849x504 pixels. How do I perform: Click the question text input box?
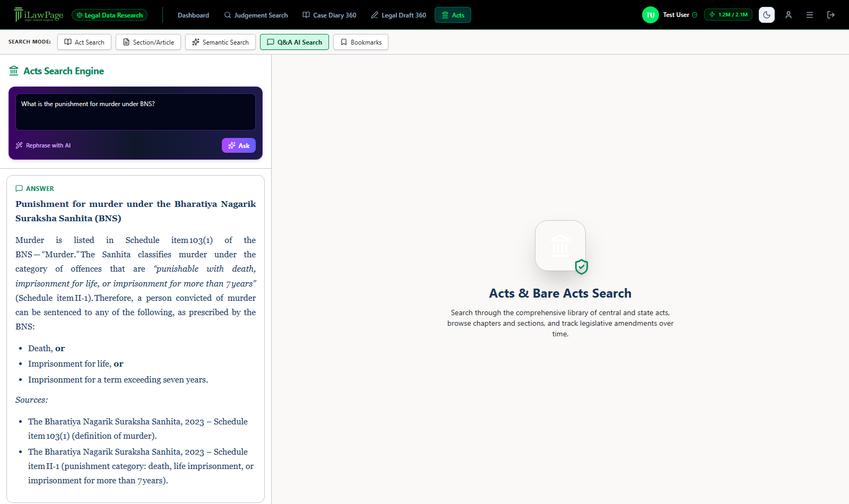tap(135, 112)
